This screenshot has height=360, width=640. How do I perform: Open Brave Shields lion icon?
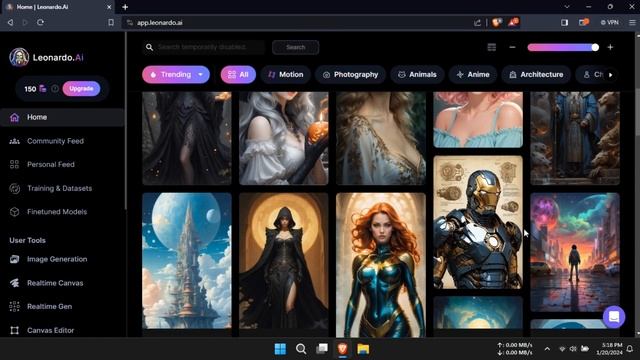click(496, 22)
